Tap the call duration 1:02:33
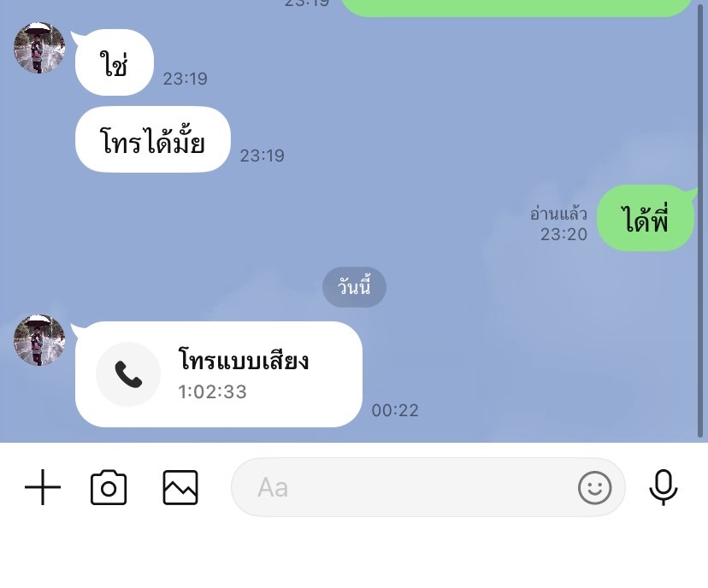 click(x=212, y=391)
